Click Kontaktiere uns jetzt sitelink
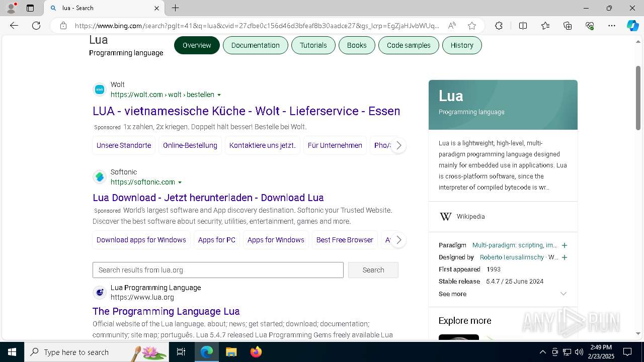The height and width of the screenshot is (362, 644). 262,145
